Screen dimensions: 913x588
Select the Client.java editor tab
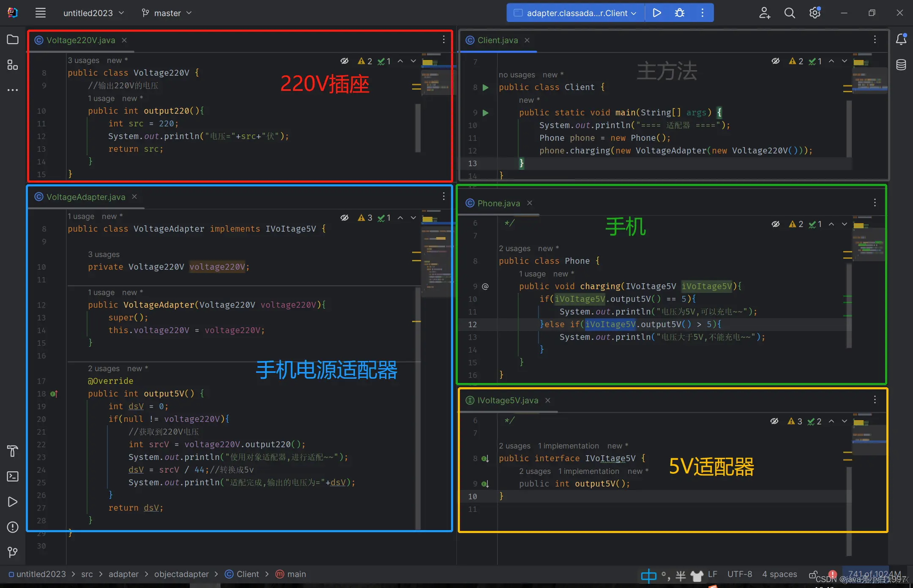(x=498, y=40)
